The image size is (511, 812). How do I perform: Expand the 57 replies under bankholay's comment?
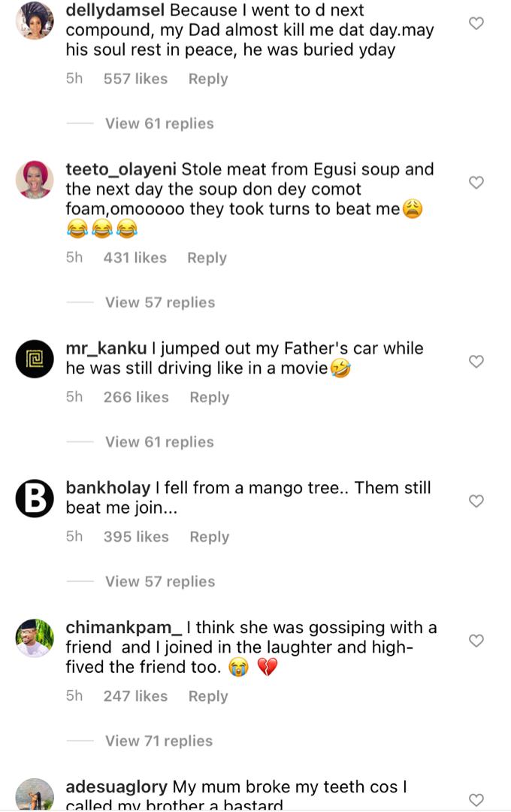(159, 581)
